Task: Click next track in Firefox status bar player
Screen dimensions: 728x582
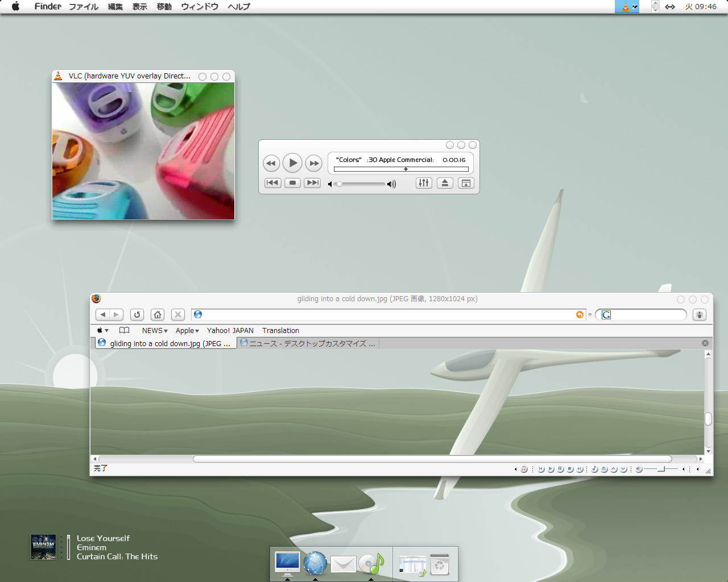Action: (580, 469)
